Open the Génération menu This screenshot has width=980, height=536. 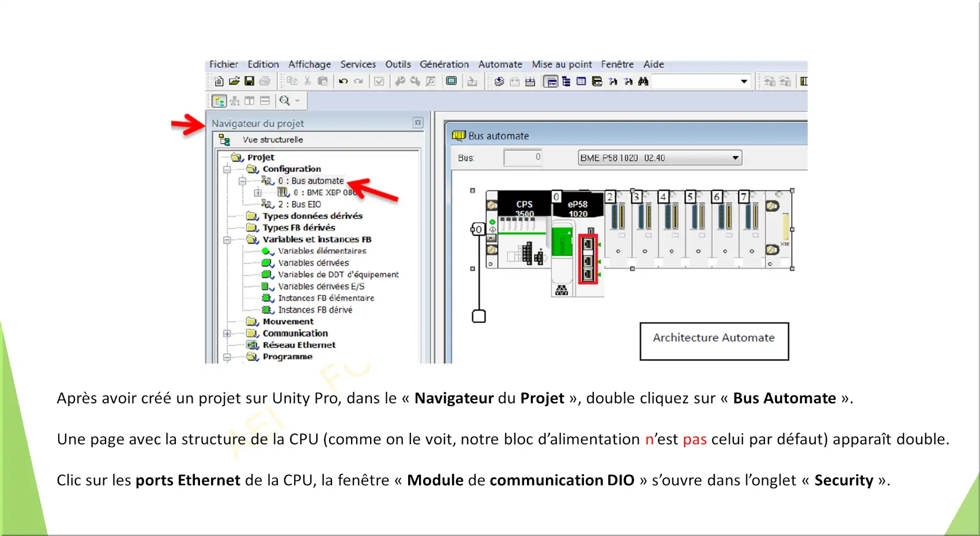coord(444,65)
